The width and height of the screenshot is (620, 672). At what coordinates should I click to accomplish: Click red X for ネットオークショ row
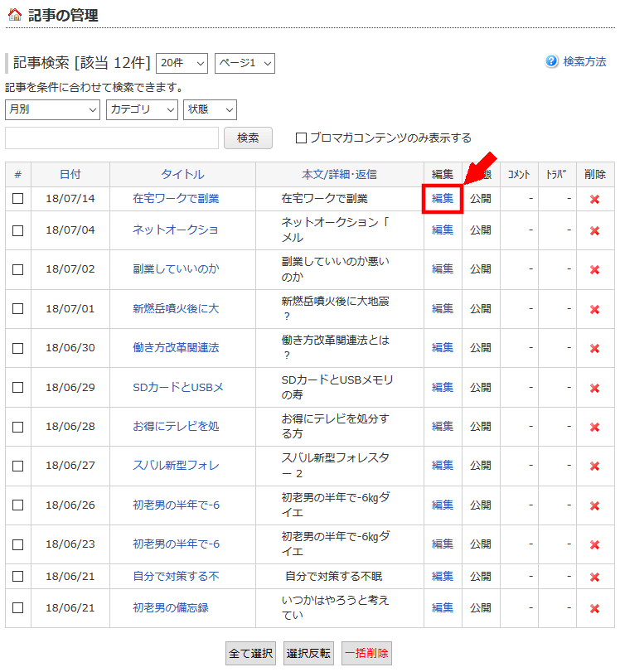pyautogui.click(x=594, y=231)
